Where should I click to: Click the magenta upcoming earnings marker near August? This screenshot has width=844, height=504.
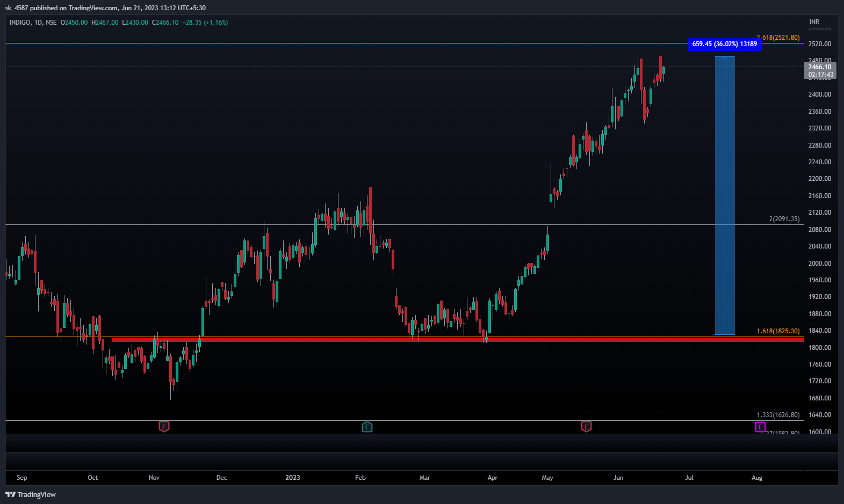pos(760,427)
